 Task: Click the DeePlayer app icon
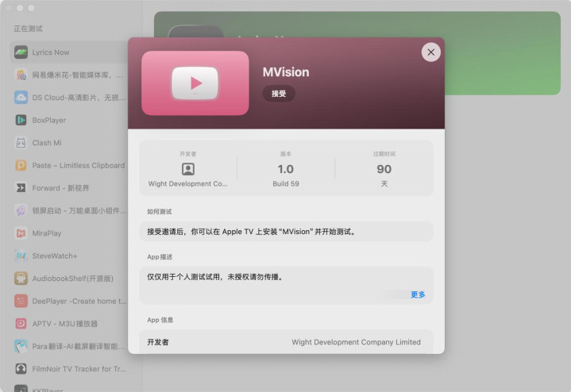(21, 301)
